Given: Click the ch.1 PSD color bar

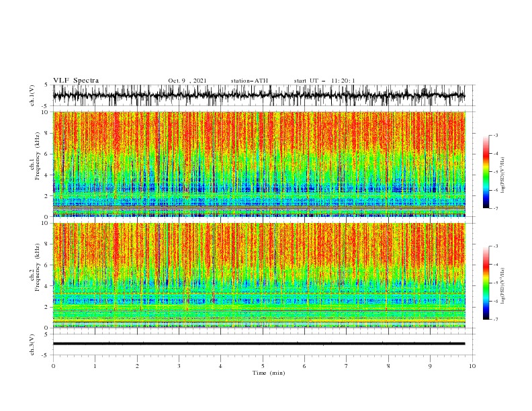Looking at the screenshot, I should coord(486,172).
